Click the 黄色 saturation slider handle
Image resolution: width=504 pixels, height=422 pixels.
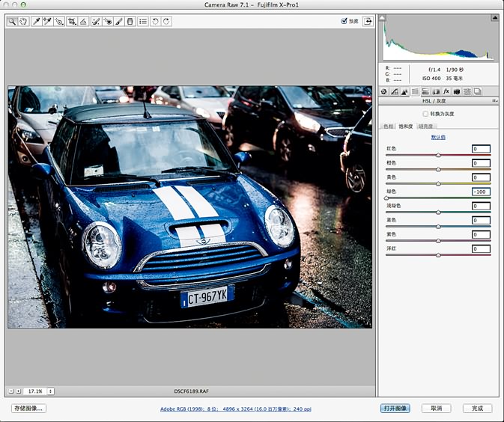(438, 184)
